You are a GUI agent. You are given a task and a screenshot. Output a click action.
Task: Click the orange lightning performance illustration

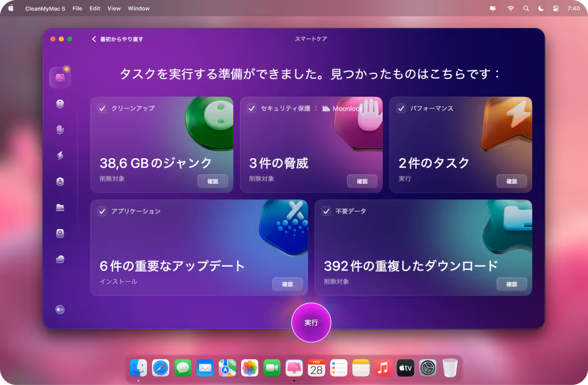tap(507, 123)
